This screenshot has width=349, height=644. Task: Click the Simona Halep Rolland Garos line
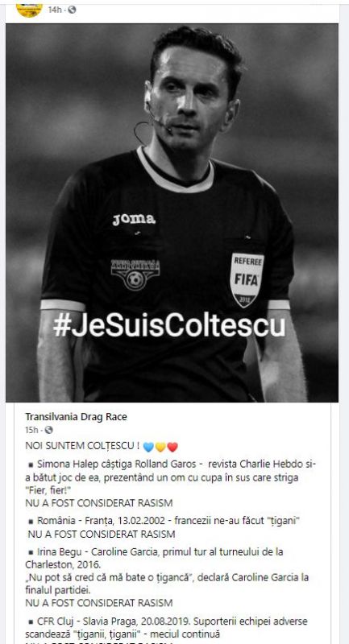(x=171, y=477)
